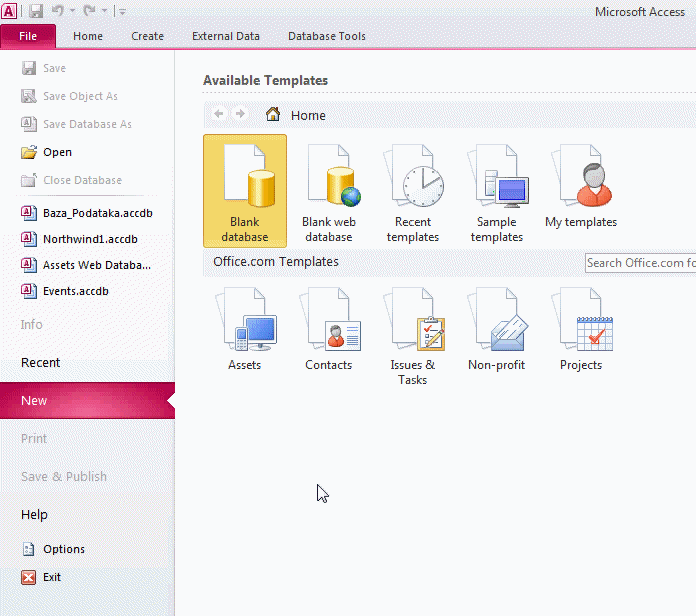Expand Customize Quick Access Toolbar menu

[x=123, y=12]
